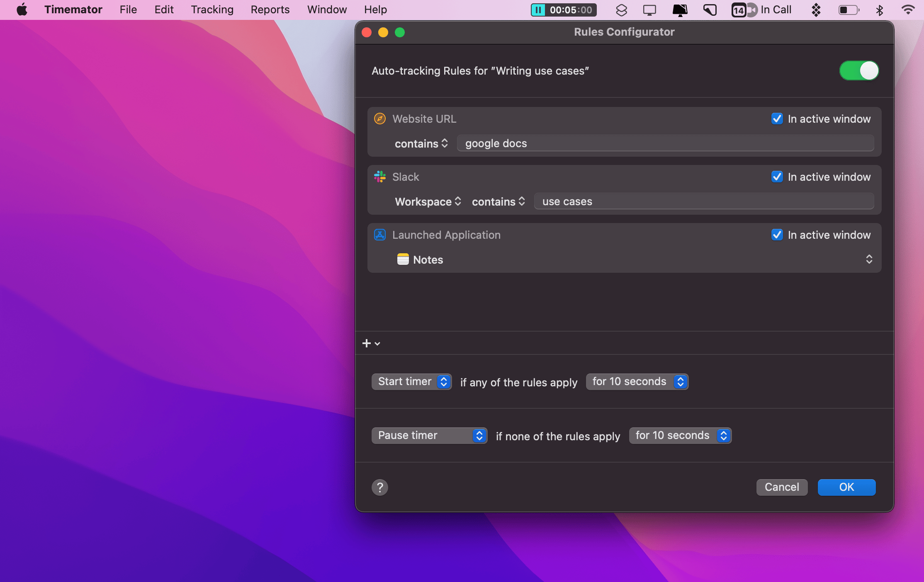
Task: Click the Website URL compass icon
Action: [380, 119]
